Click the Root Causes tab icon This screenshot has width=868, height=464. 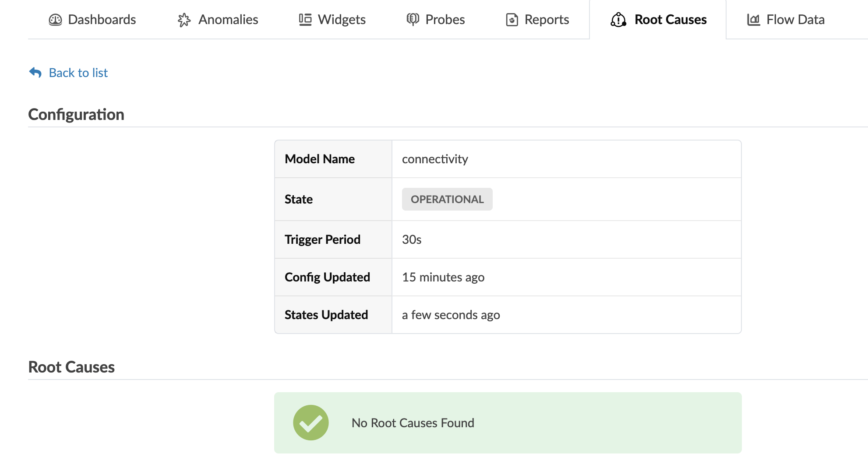click(x=618, y=20)
